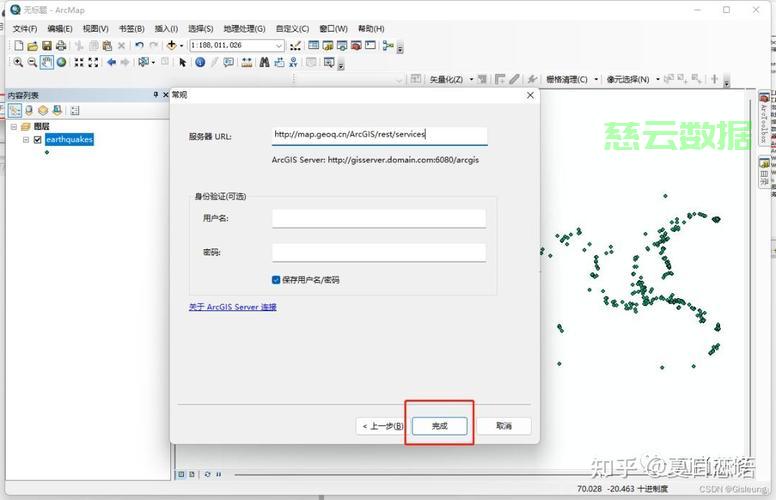Open Select Features tool dropdown arrow
The width and height of the screenshot is (776, 500).
(x=153, y=62)
